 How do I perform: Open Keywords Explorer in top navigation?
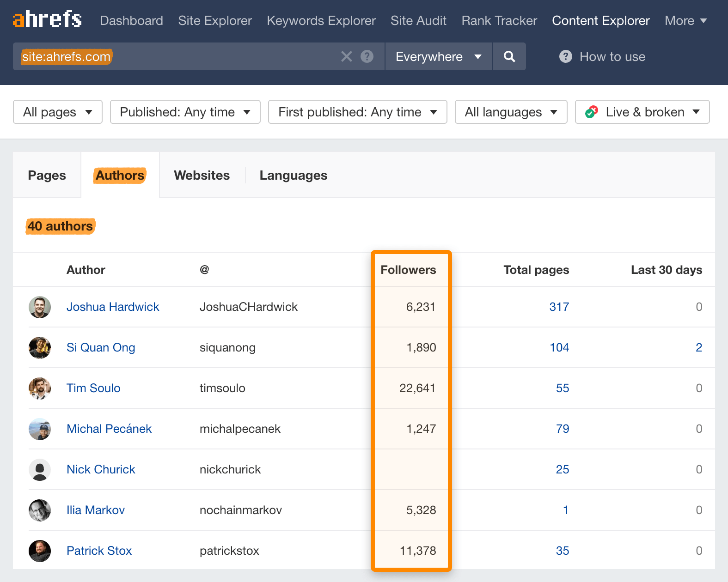click(321, 21)
